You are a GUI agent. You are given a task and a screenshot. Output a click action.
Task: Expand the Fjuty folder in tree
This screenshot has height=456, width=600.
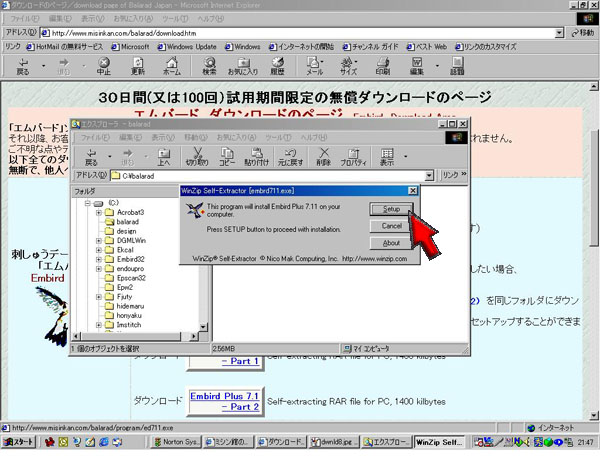tap(99, 296)
